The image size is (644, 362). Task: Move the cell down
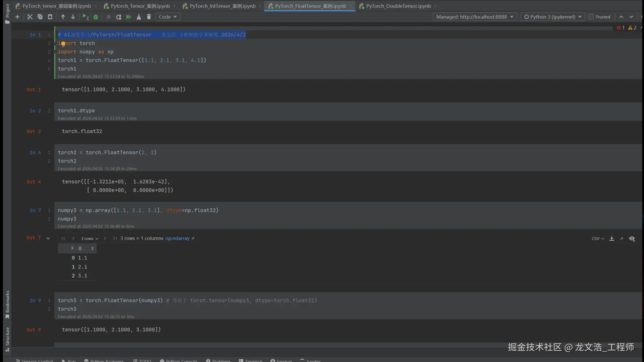tap(73, 17)
